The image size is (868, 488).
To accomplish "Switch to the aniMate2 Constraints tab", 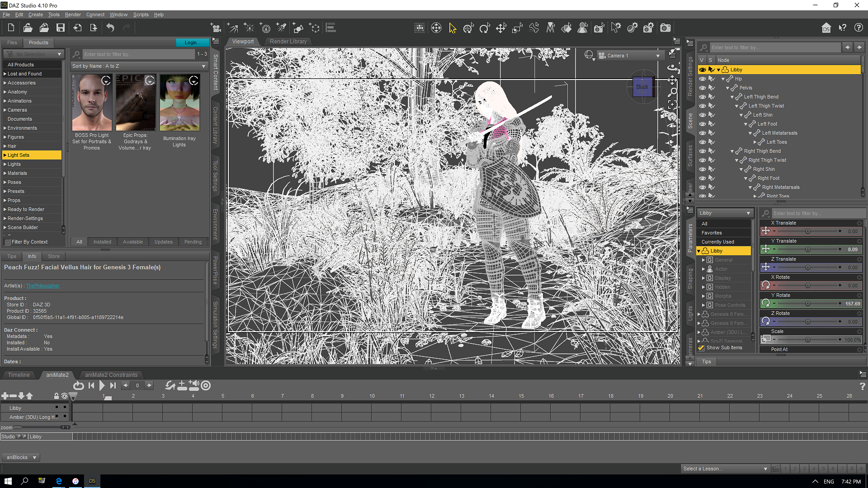I will [x=111, y=375].
